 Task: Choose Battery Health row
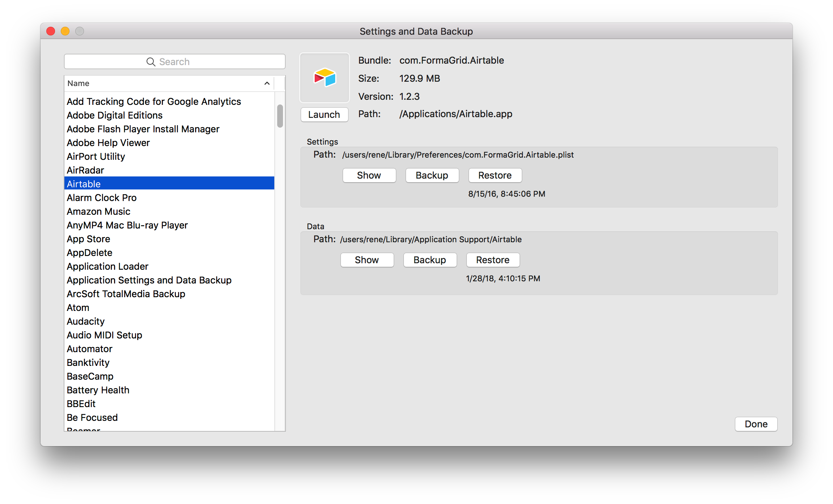(169, 390)
